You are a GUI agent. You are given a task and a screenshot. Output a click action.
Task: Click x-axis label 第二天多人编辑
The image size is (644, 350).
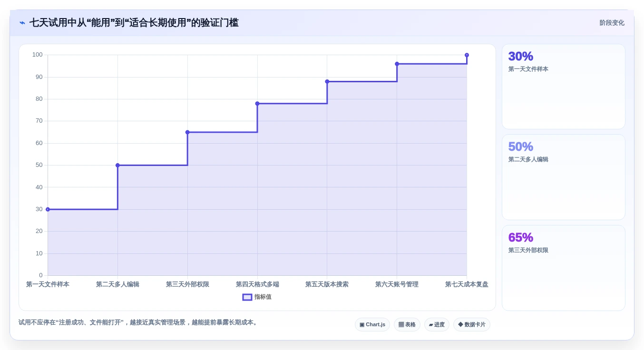click(117, 284)
